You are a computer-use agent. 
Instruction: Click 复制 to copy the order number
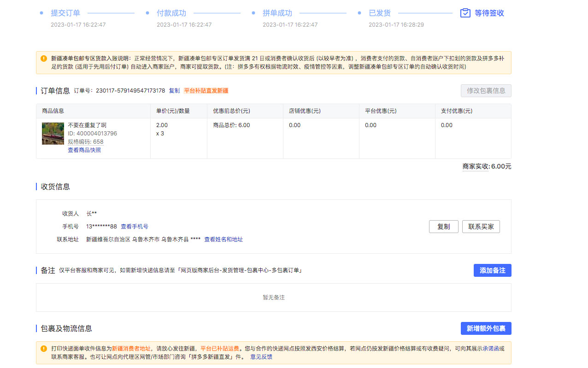click(174, 91)
